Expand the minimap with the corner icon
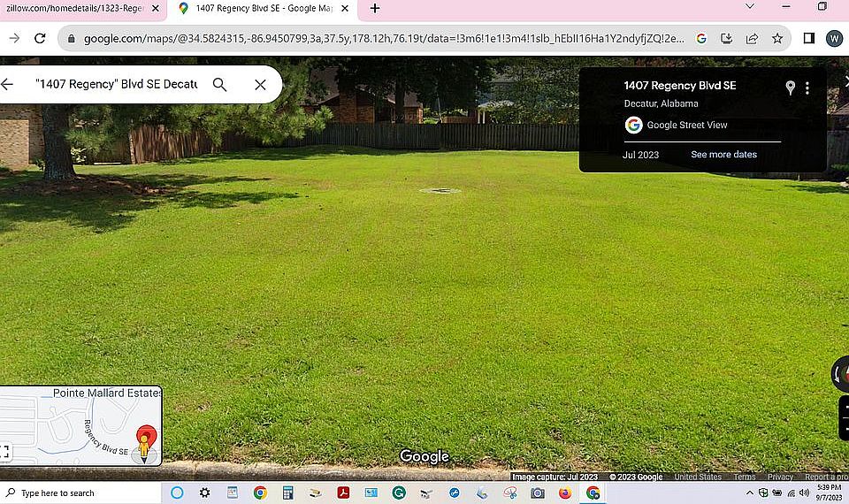The height and width of the screenshot is (504, 849). [5, 452]
